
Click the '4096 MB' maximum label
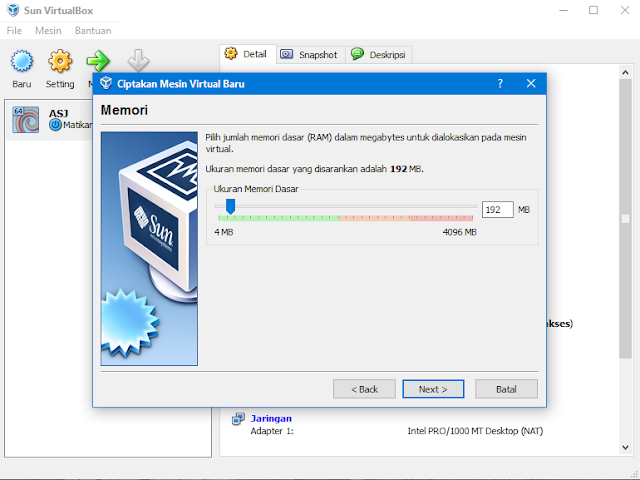[460, 232]
